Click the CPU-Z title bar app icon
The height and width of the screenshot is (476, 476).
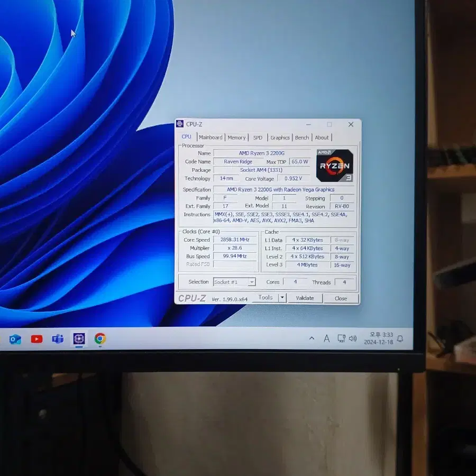coord(180,124)
